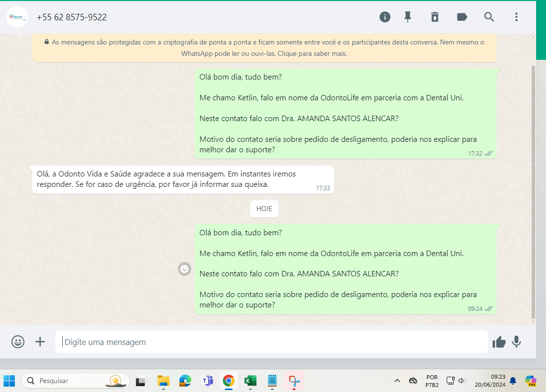Focus the 'Digite uma mensagem' input field

(x=272, y=342)
